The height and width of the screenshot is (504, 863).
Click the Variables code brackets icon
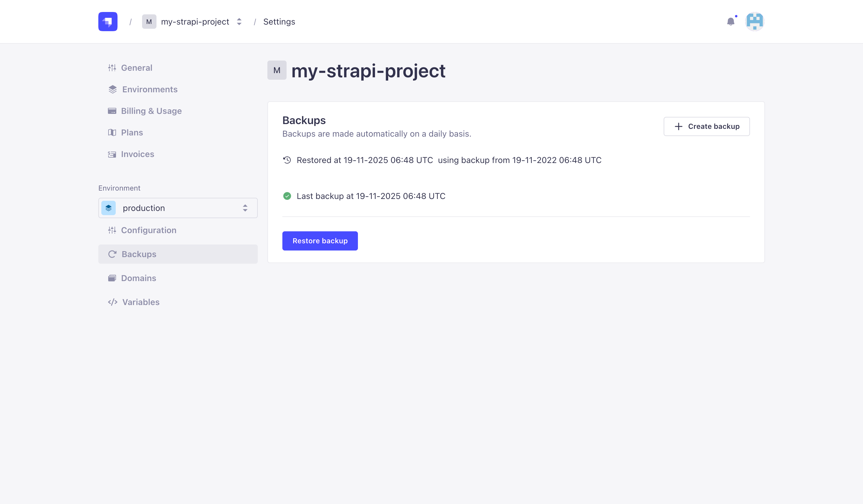point(113,302)
